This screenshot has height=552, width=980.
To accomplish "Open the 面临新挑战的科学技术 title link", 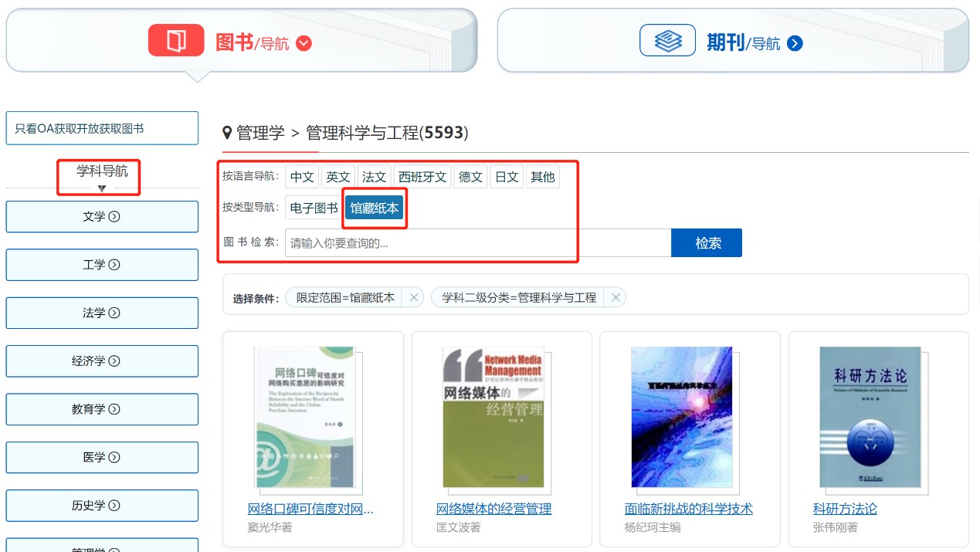I will click(x=689, y=509).
